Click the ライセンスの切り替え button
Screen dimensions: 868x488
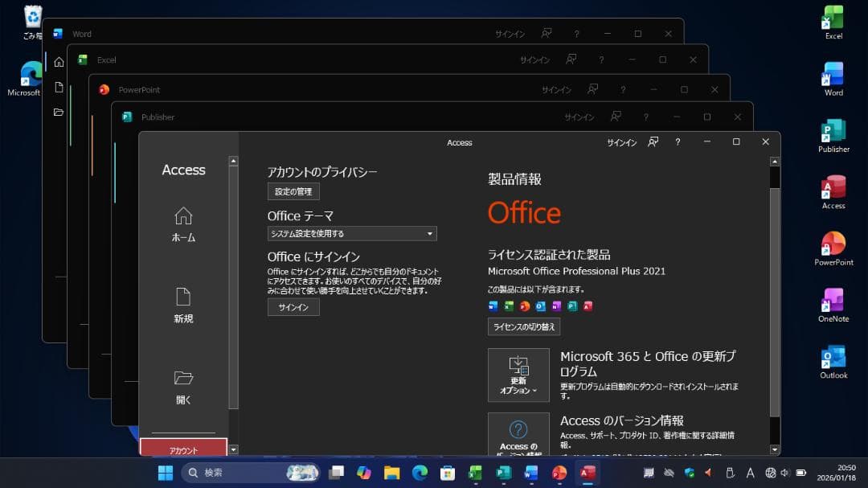524,326
